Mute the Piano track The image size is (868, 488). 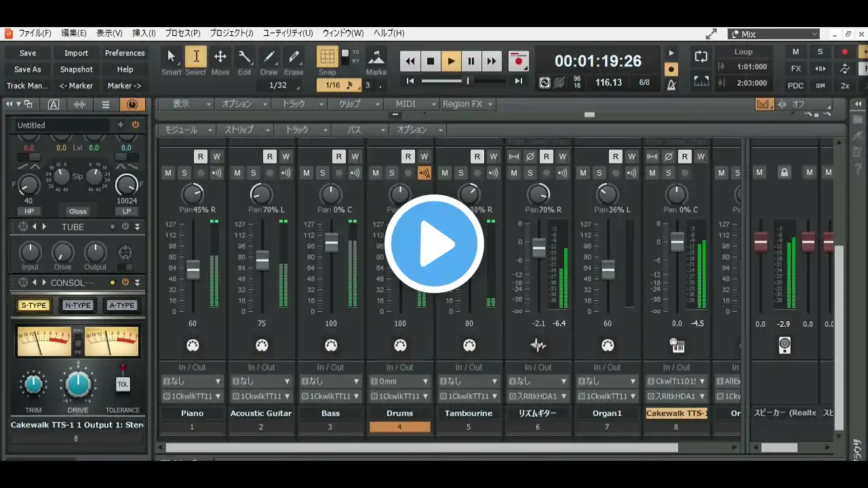pos(168,173)
